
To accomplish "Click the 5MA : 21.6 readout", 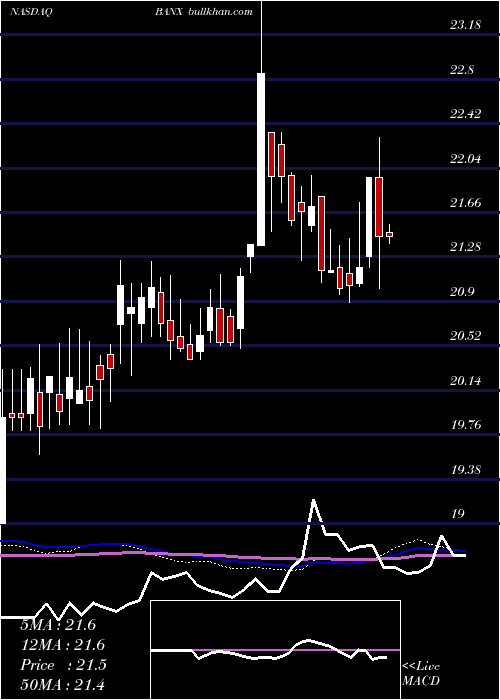I will [58, 625].
